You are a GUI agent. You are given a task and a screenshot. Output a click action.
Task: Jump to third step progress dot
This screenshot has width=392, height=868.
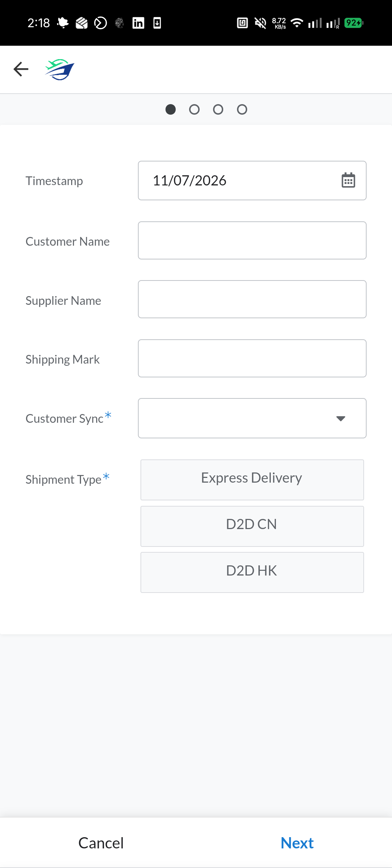coord(218,110)
